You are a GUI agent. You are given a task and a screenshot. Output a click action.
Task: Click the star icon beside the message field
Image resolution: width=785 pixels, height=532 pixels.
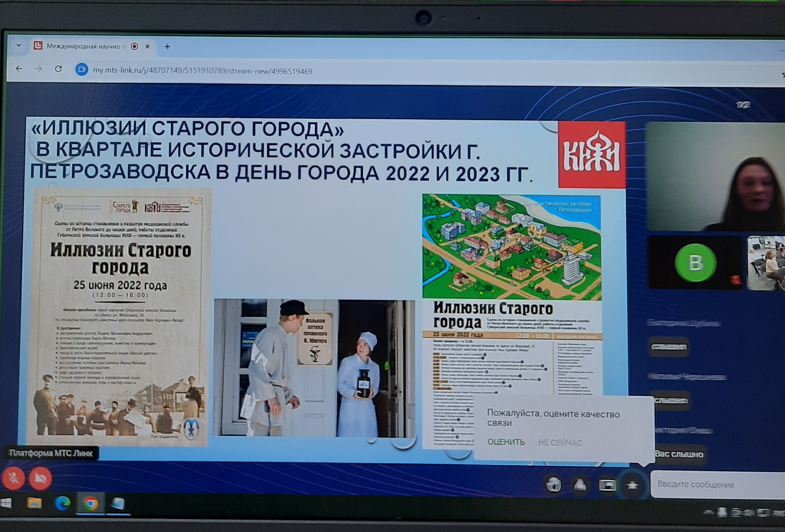632,485
